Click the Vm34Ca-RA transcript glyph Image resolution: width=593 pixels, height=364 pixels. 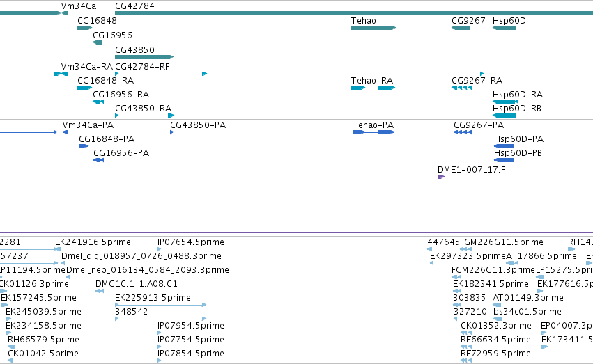pos(61,74)
